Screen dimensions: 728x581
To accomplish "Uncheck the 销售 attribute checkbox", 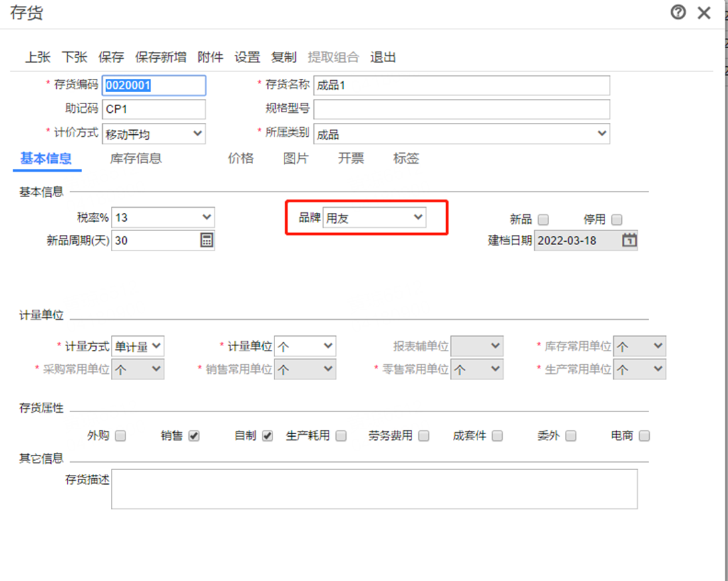I will [194, 435].
